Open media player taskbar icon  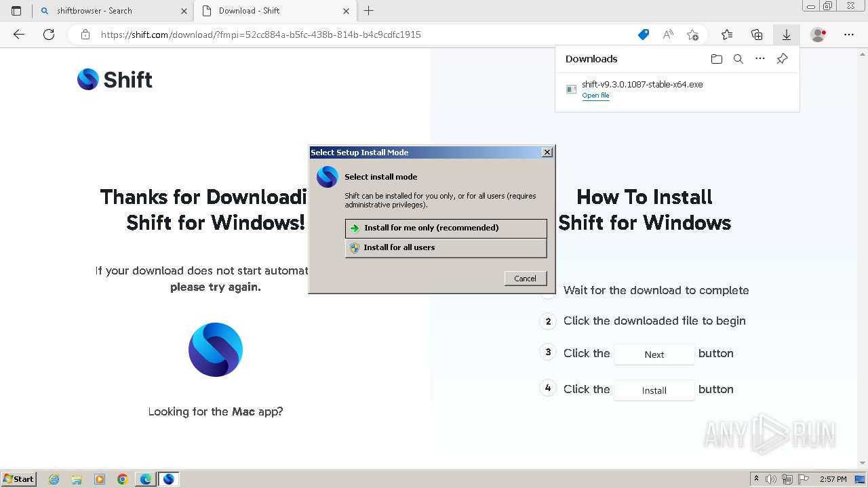point(100,479)
